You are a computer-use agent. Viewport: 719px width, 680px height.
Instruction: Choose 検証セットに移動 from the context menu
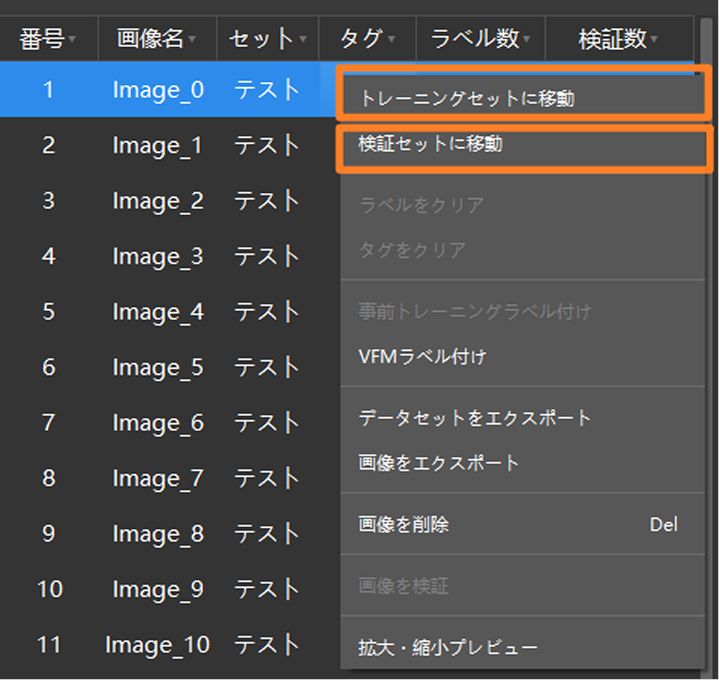click(523, 144)
